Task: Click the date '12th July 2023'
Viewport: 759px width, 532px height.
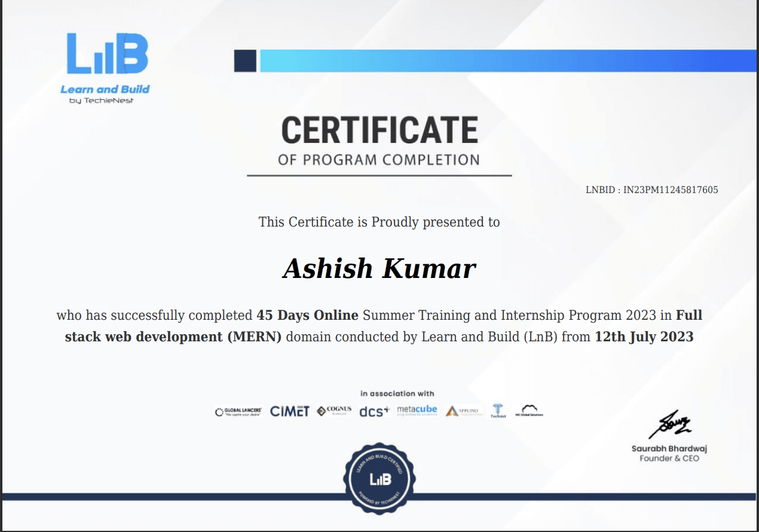Action: pyautogui.click(x=644, y=337)
